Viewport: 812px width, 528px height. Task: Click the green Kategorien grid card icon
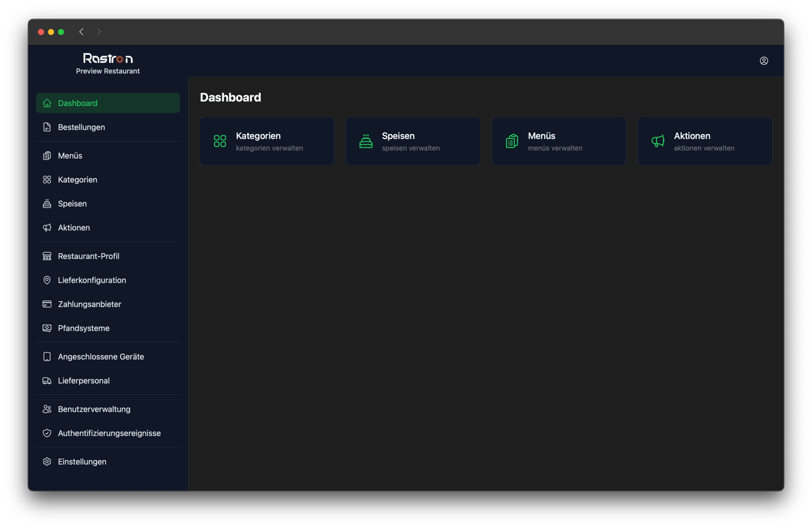[220, 141]
